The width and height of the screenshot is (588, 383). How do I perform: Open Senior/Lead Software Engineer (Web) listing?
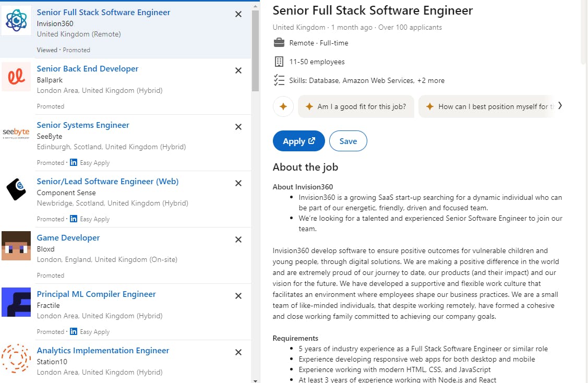click(x=107, y=182)
